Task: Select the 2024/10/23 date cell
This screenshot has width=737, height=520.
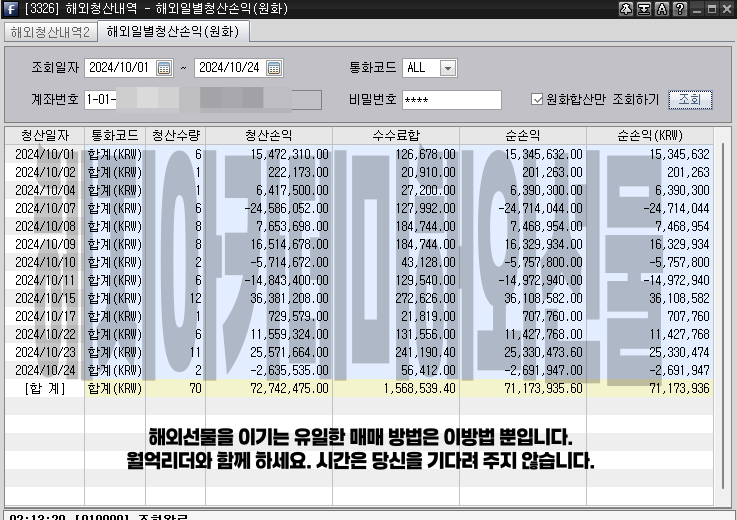Action: click(x=45, y=352)
